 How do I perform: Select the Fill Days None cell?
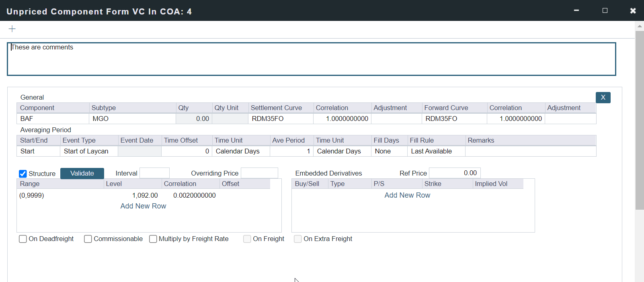[389, 151]
